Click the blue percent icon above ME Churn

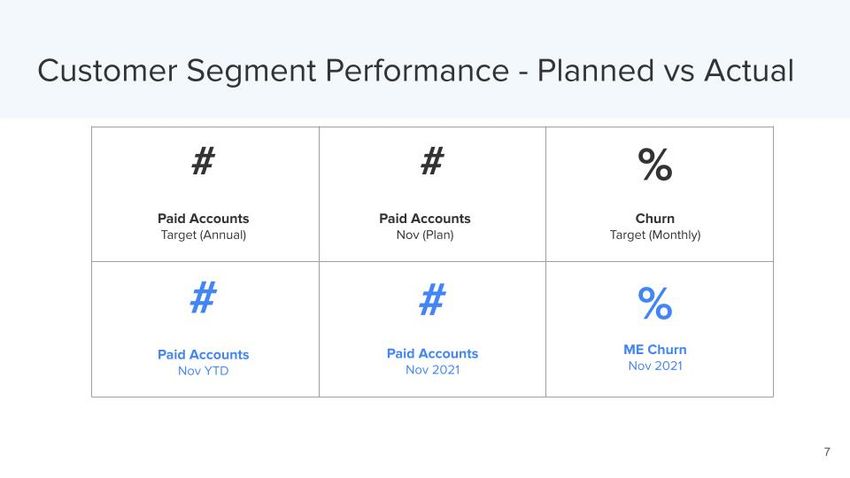point(655,303)
